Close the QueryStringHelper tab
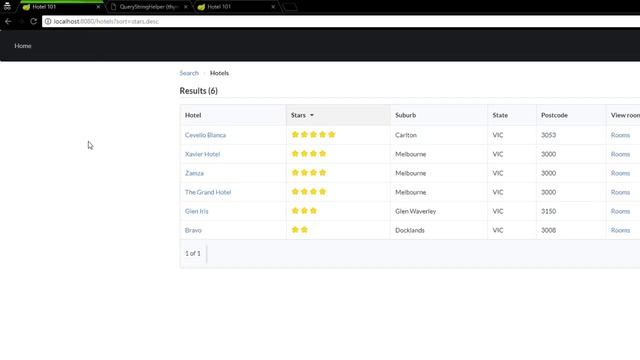Screen dimensions: 640x360 pyautogui.click(x=186, y=7)
